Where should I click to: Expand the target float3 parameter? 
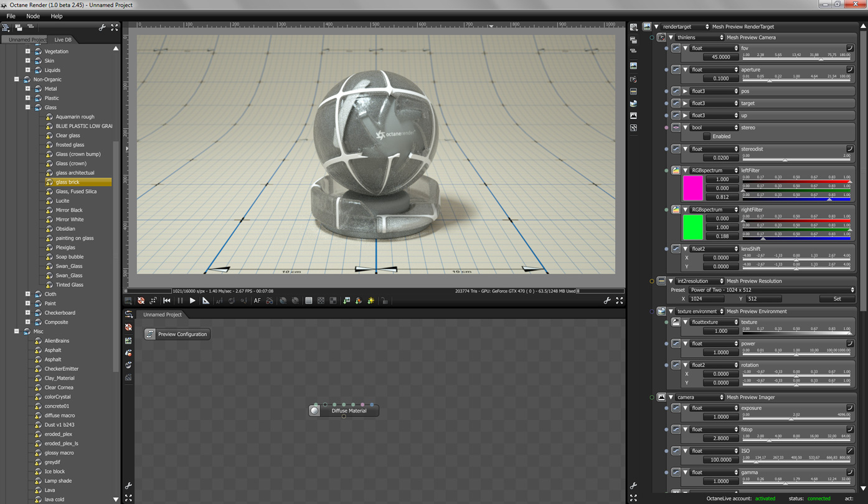click(686, 103)
